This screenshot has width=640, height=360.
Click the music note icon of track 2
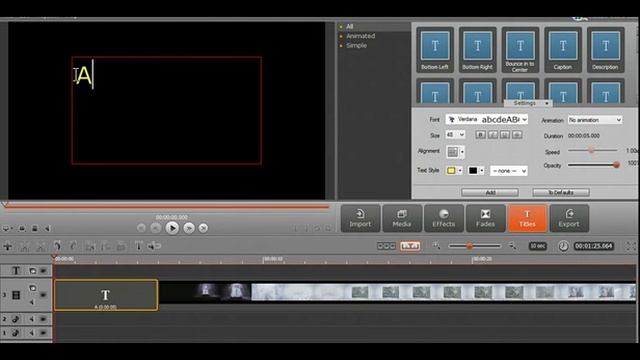16,319
